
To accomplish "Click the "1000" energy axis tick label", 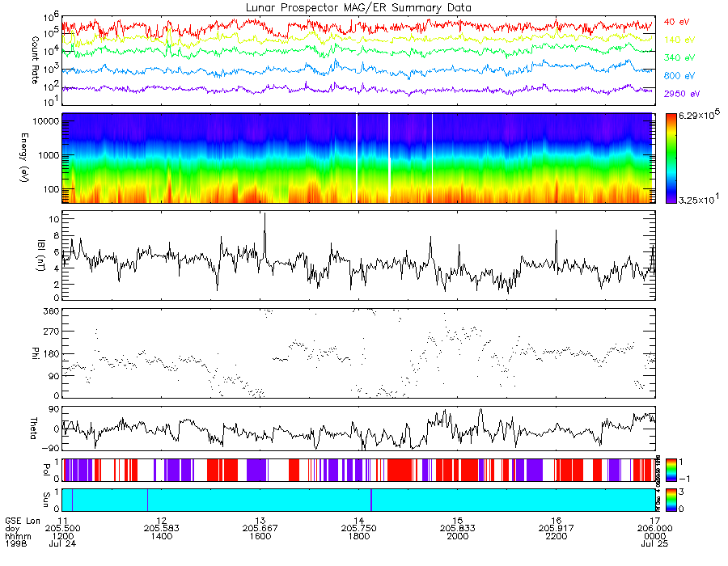I will click(48, 155).
